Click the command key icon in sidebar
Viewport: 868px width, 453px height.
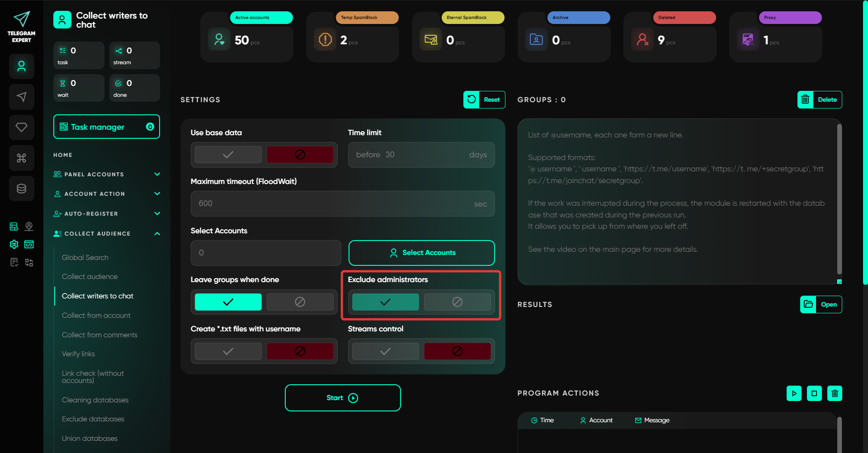21,158
